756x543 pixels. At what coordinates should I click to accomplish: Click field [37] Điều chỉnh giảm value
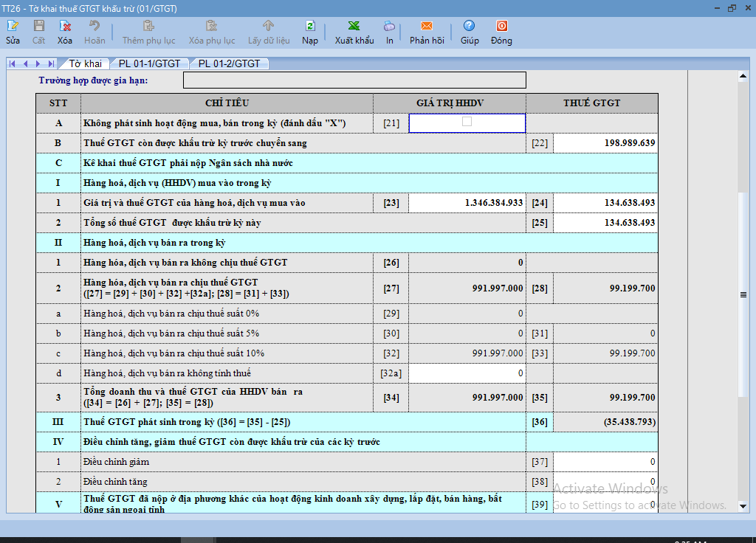[605, 462]
